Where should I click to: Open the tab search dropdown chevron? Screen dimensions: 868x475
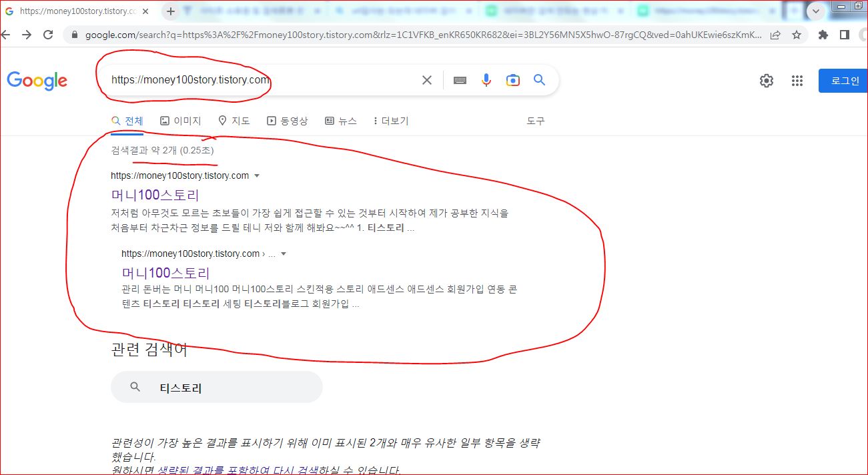pyautogui.click(x=815, y=11)
